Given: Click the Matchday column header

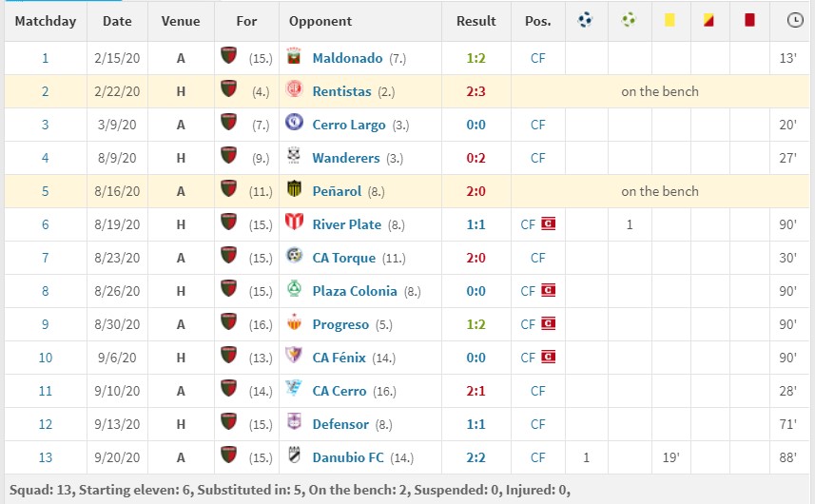Looking at the screenshot, I should click(x=46, y=21).
